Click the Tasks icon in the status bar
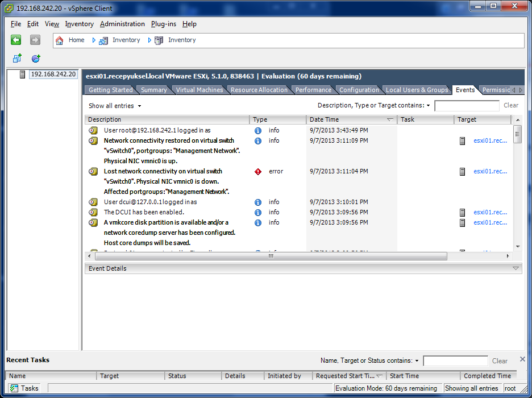This screenshot has width=532, height=398. click(x=14, y=388)
